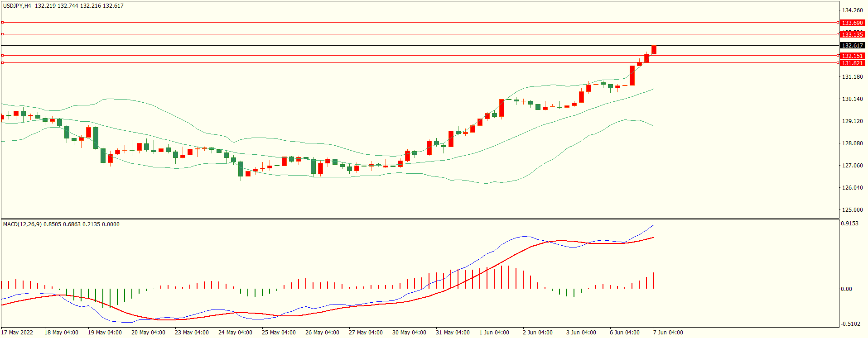
Task: Click the 27 May 04:00 time label
Action: 366,333
